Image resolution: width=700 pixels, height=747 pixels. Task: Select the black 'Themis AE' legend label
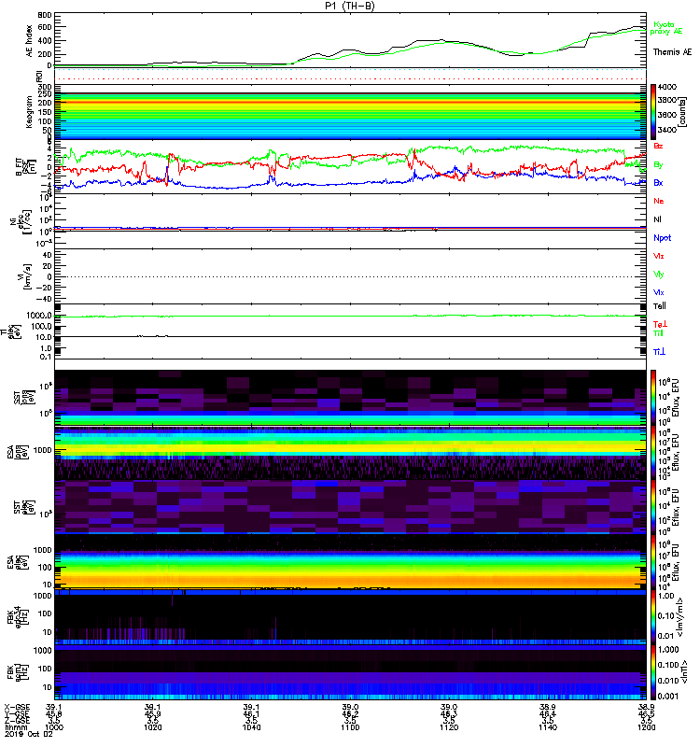(x=672, y=52)
